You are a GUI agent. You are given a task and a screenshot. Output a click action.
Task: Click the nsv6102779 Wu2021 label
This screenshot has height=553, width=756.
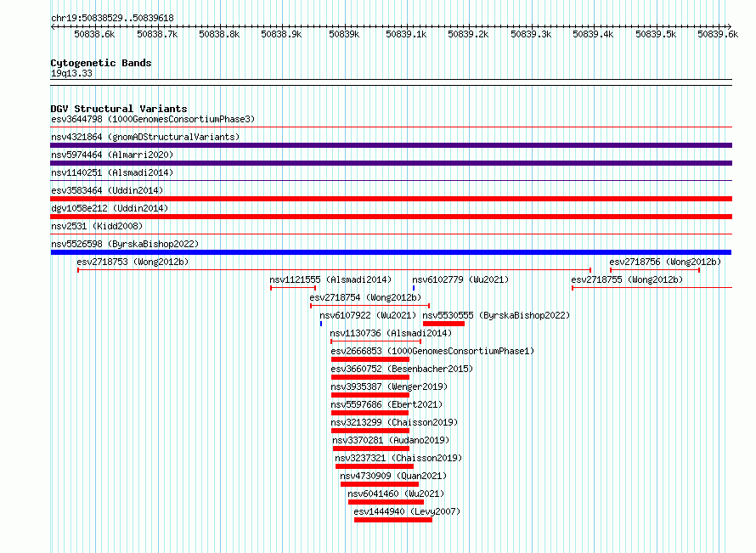(460, 279)
